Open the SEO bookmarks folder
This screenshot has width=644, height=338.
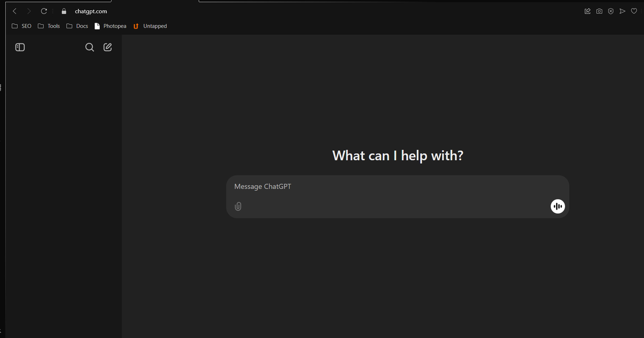coord(21,26)
